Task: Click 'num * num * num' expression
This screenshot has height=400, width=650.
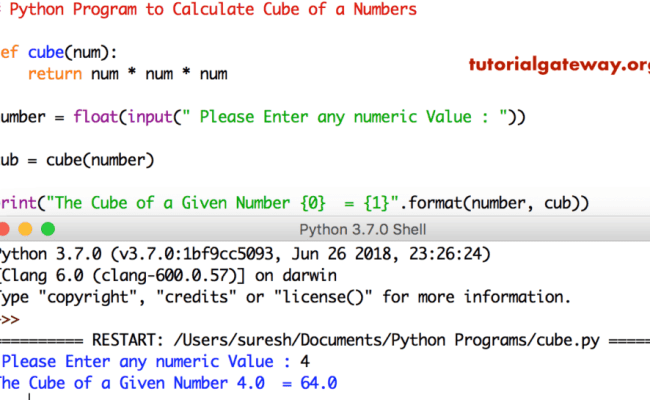Action: pyautogui.click(x=159, y=74)
